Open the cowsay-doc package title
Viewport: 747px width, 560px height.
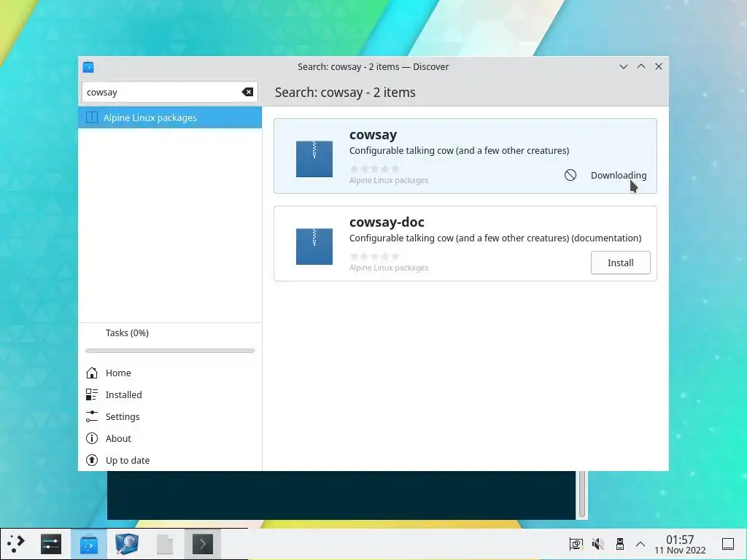coord(387,222)
